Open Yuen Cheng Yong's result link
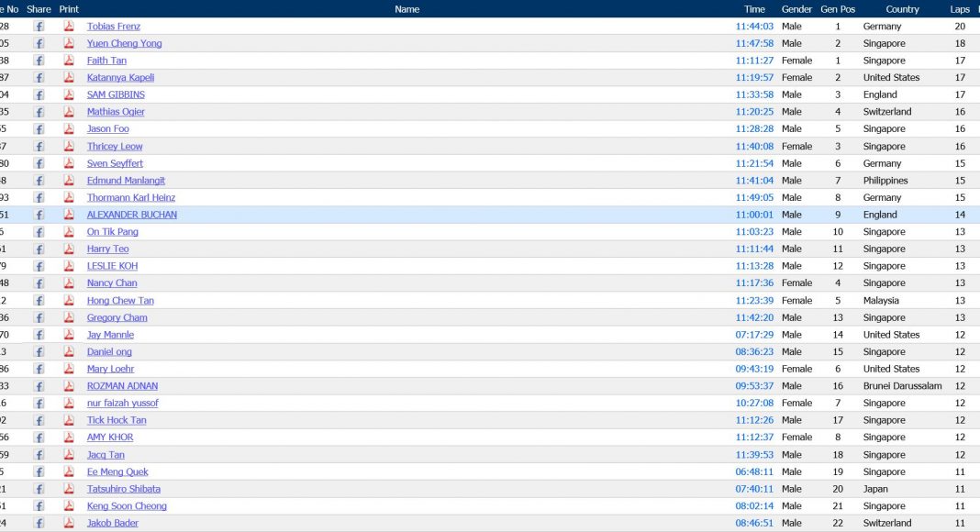This screenshot has width=980, height=532. [x=124, y=43]
